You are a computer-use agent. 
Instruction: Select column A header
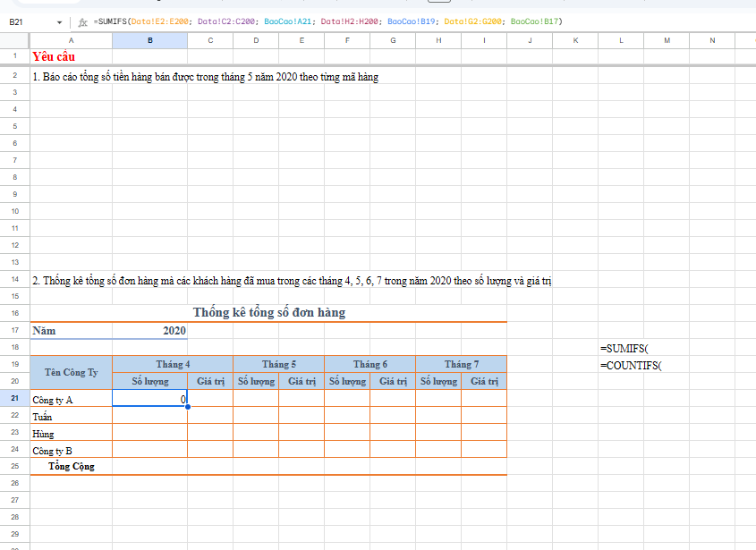(72, 40)
